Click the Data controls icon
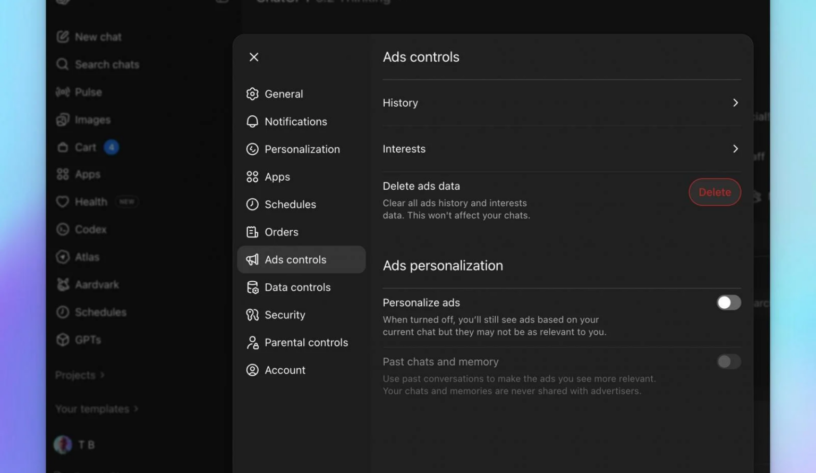Image resolution: width=816 pixels, height=473 pixels. point(252,288)
